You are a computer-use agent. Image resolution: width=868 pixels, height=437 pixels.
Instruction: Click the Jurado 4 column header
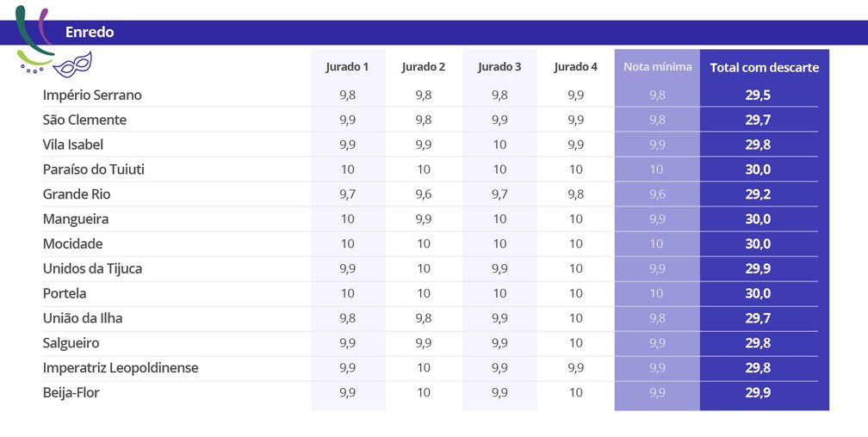click(x=575, y=67)
